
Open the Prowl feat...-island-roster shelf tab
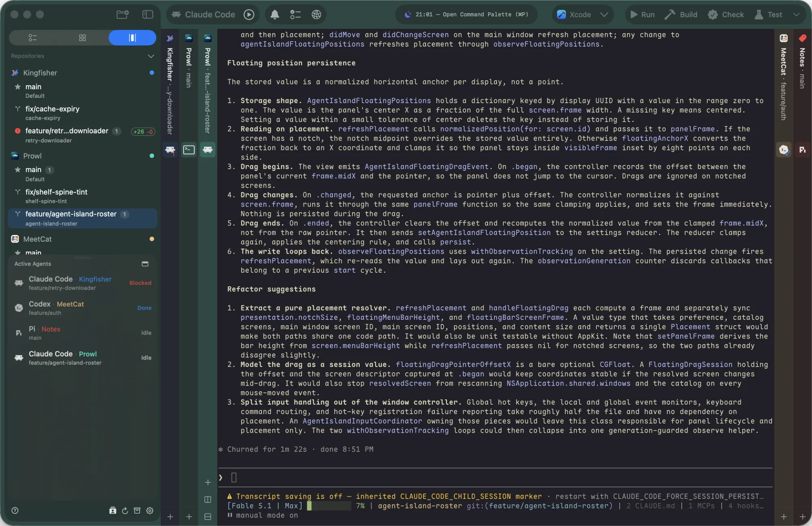pos(207,91)
